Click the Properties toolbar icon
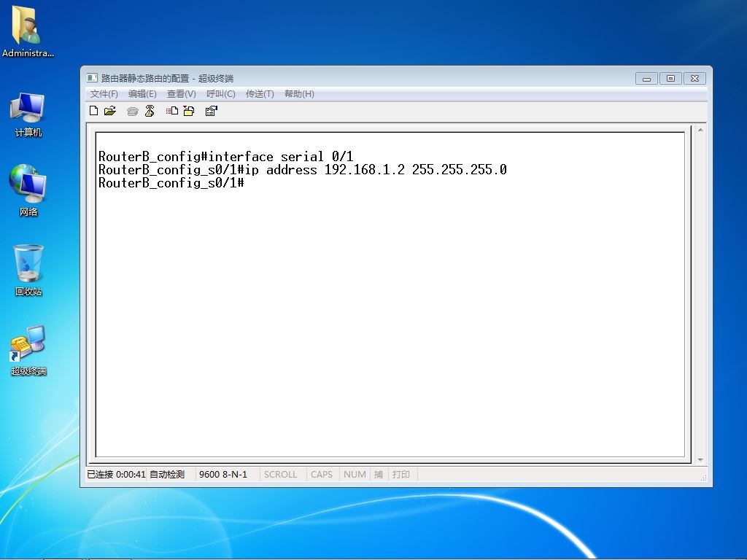The image size is (747, 560). (x=211, y=111)
